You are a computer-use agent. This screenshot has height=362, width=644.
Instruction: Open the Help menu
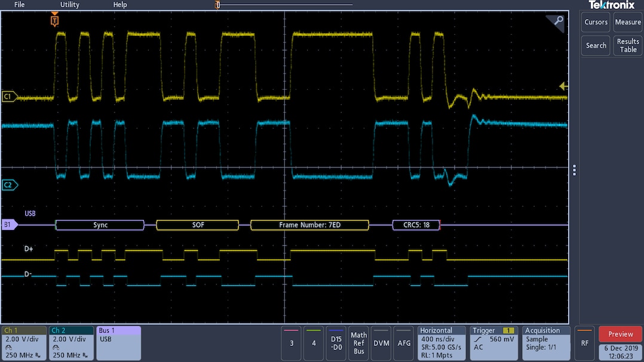pyautogui.click(x=120, y=5)
